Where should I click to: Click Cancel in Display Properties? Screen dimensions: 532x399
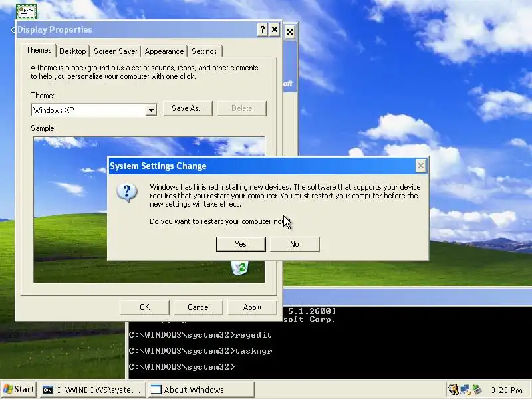coord(198,307)
